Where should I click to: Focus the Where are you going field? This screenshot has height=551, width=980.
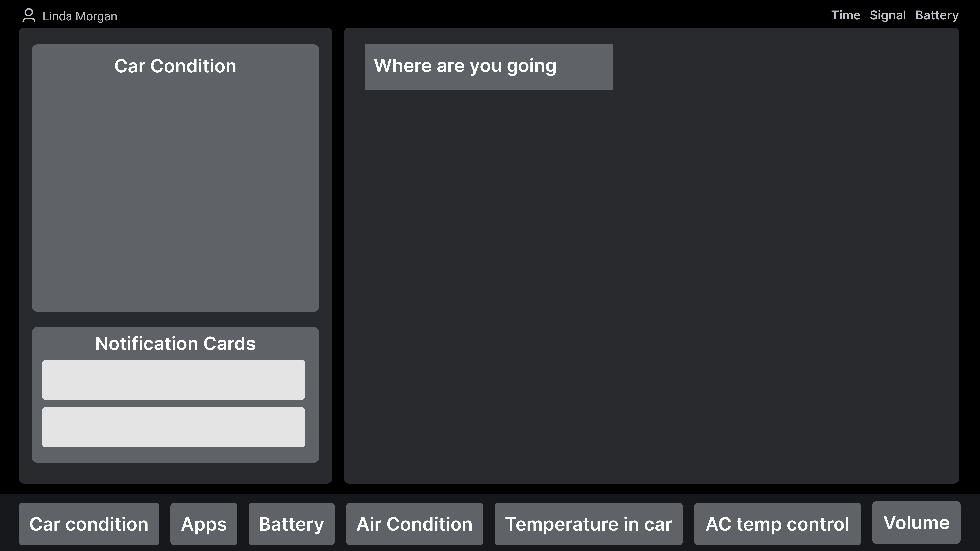click(488, 67)
